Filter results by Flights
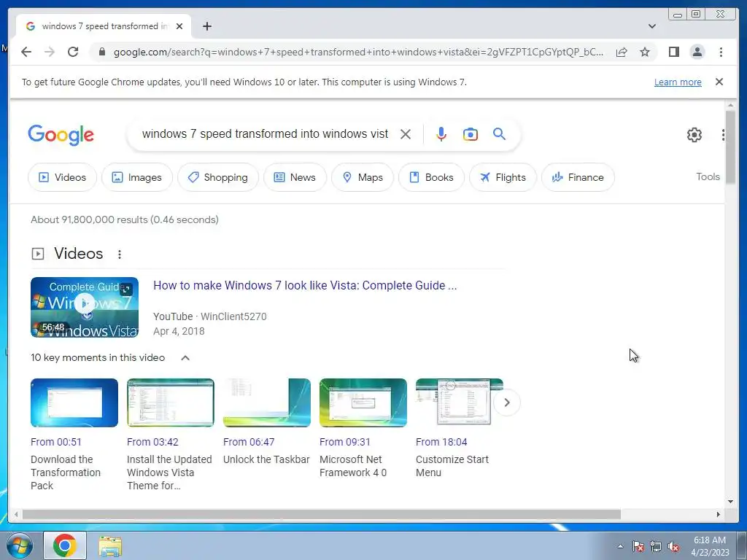Image resolution: width=747 pixels, height=560 pixels. click(503, 177)
